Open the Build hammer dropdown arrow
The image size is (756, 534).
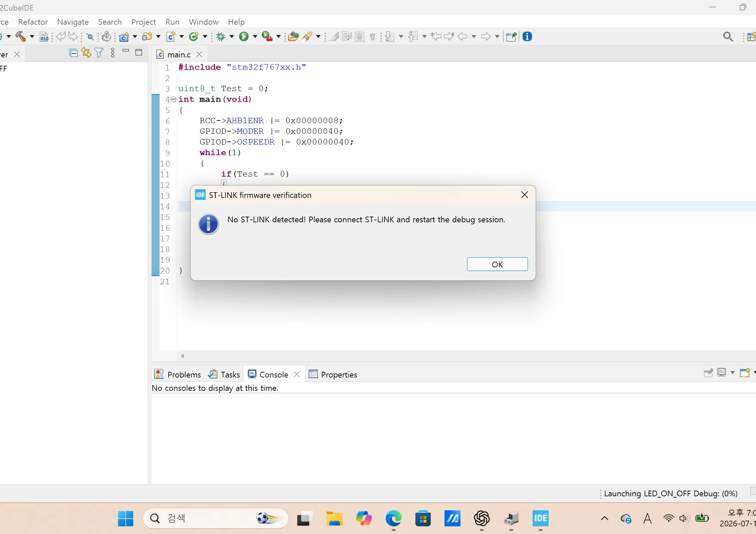pos(32,36)
